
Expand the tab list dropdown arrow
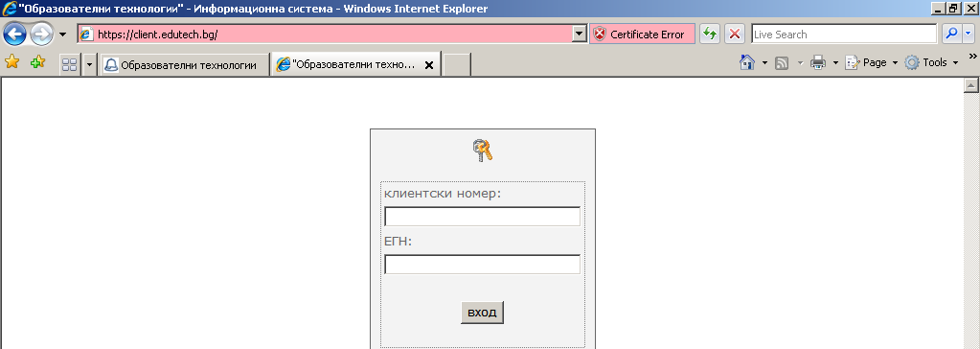coord(89,64)
